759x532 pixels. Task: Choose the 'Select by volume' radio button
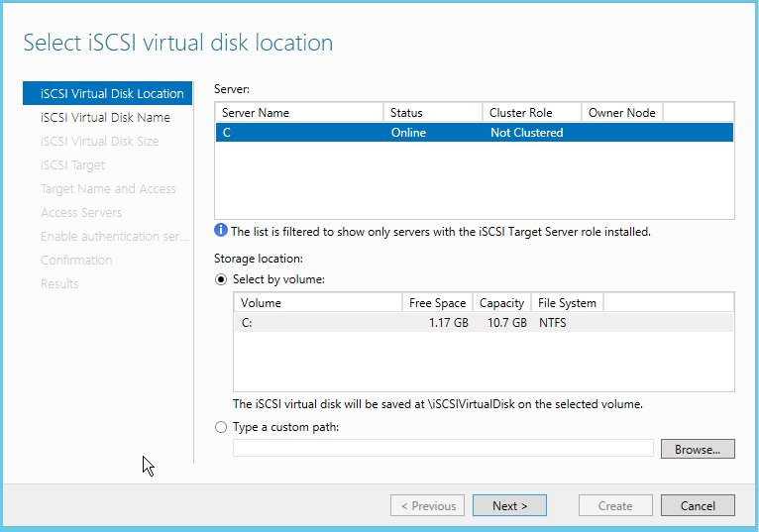tap(221, 279)
